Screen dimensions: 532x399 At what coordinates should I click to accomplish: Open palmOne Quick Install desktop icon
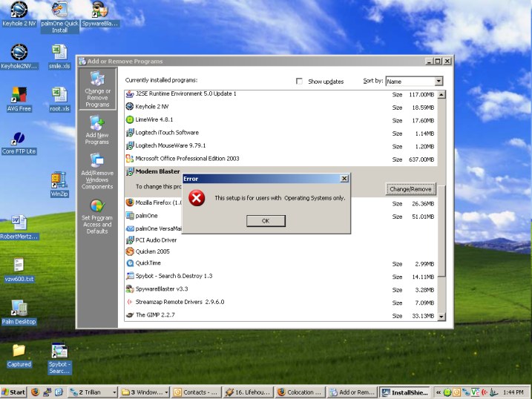pos(59,17)
